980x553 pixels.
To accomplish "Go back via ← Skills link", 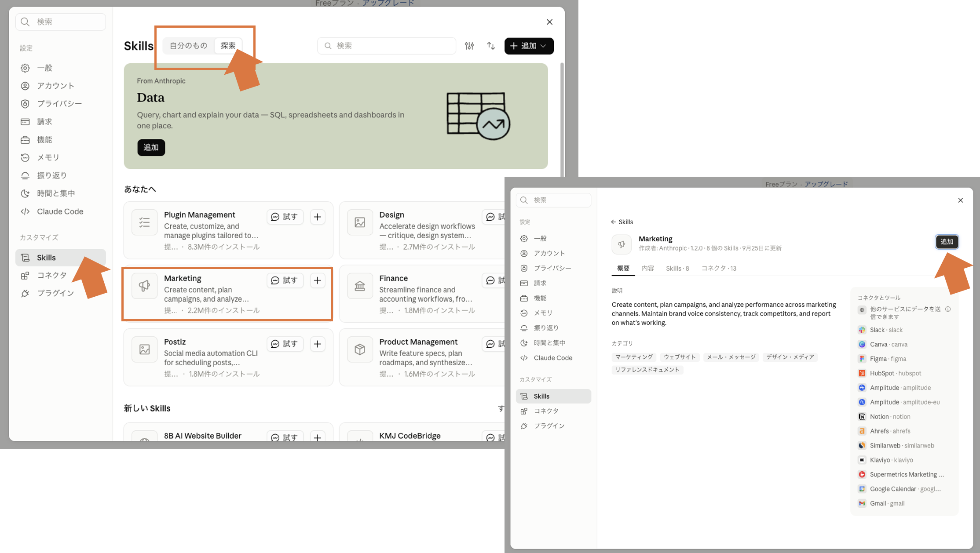I will pos(622,222).
